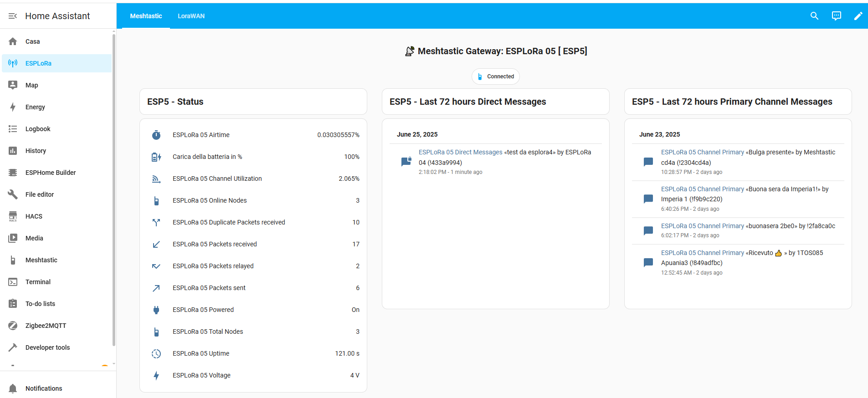Click the edit dashboard pencil icon

[x=858, y=16]
